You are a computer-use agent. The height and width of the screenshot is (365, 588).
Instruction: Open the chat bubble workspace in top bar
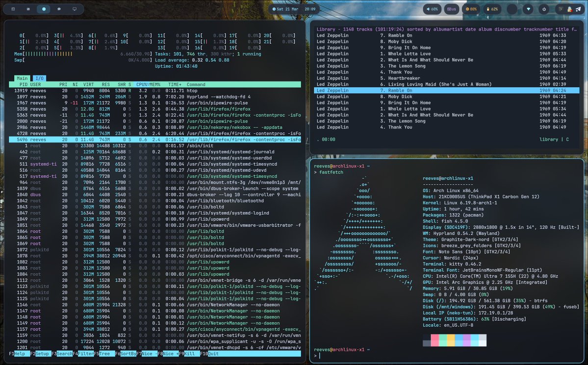[59, 9]
